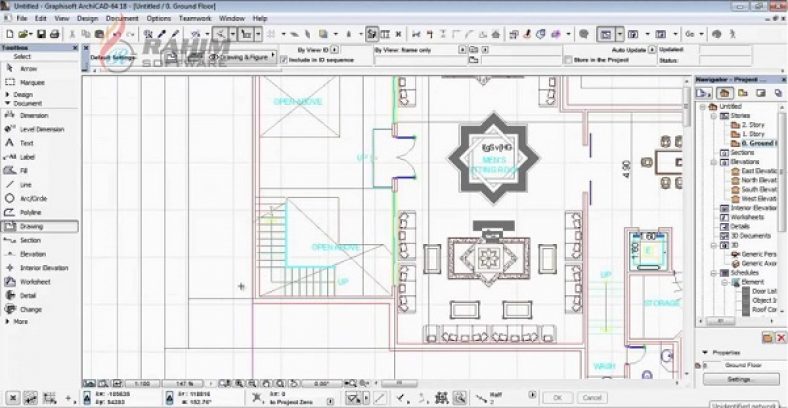
Task: Click the horizontal scrollbar below the drawing
Action: click(x=399, y=383)
